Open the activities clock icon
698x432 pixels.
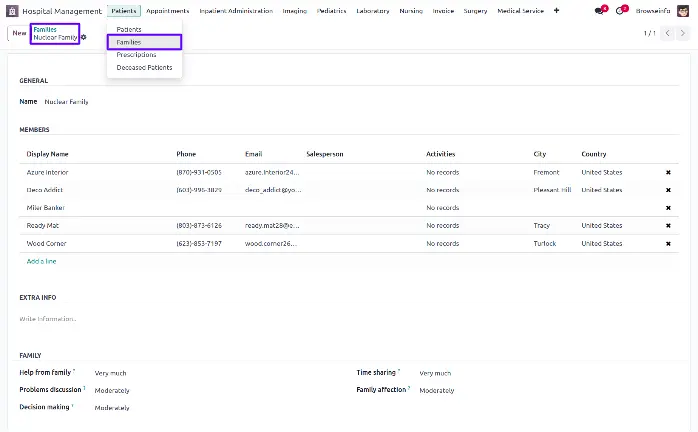point(621,10)
